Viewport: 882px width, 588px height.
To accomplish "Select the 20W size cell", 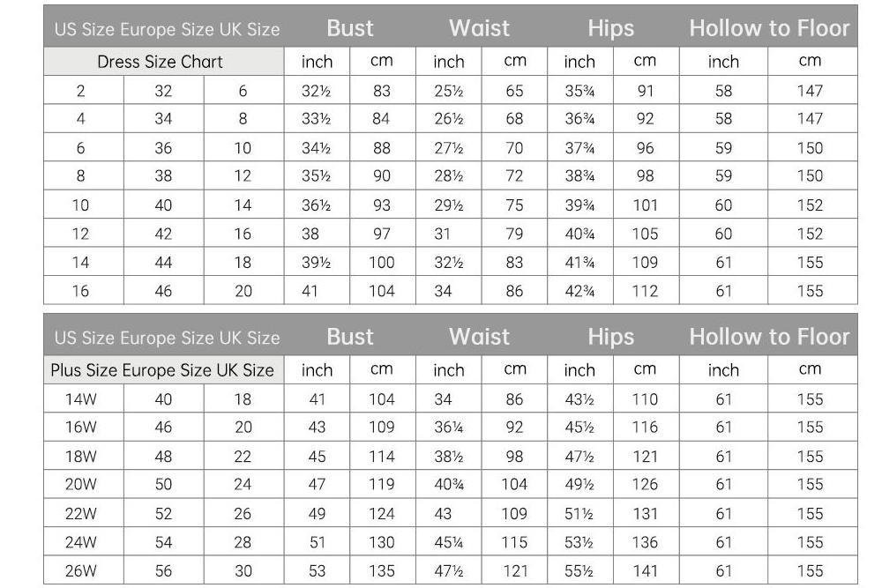I will tap(81, 485).
